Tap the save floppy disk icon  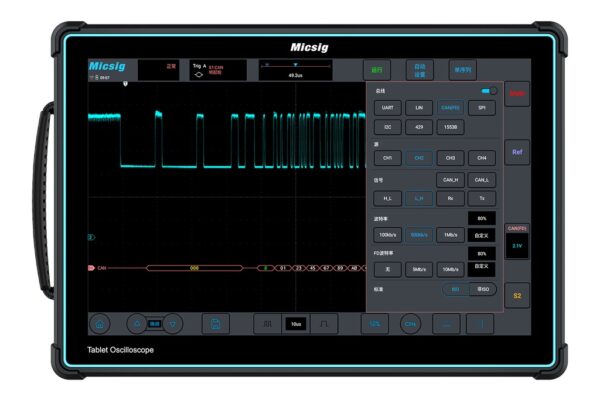coord(215,324)
